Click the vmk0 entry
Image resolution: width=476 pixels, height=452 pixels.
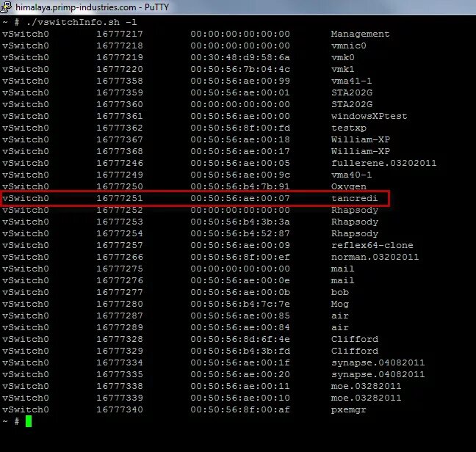point(343,57)
